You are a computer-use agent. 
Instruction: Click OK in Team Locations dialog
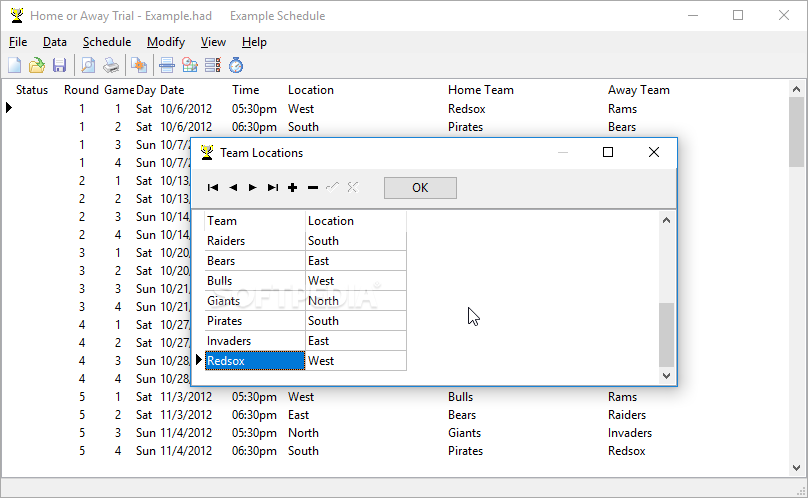point(420,188)
